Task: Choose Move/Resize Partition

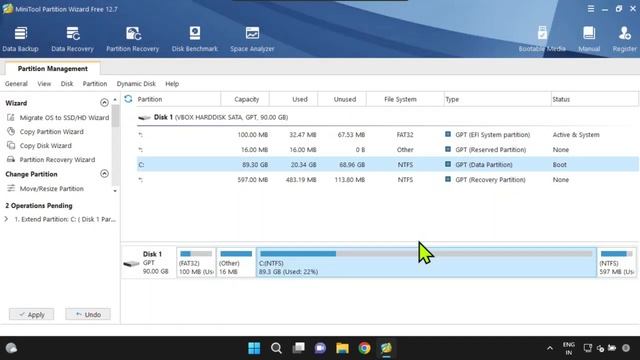Action: click(x=46, y=189)
